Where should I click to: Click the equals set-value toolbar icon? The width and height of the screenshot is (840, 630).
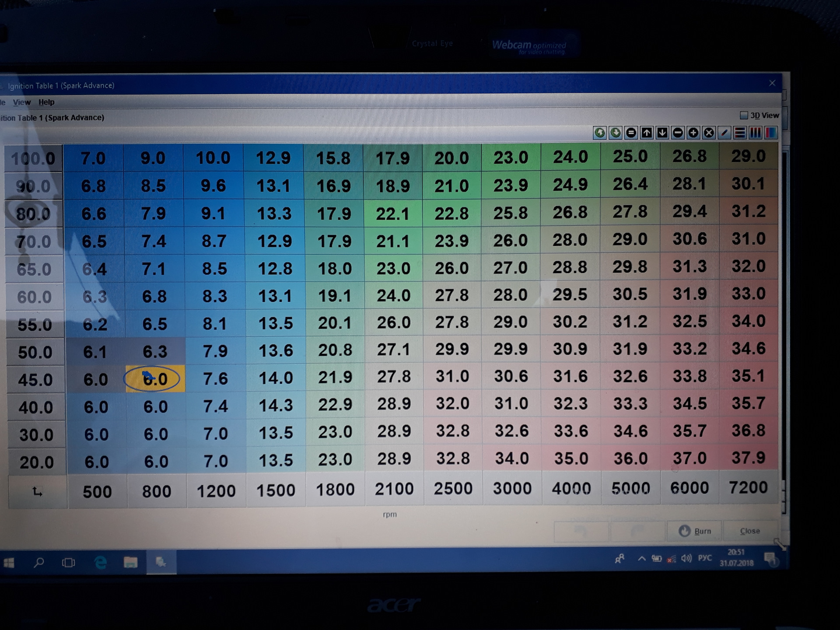pos(631,133)
